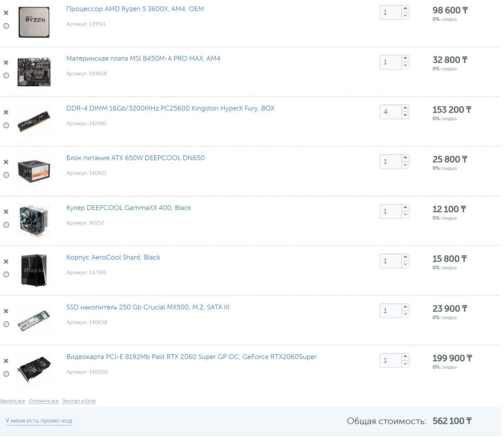The image size is (504, 437).
Task: Decrease quantity of MSI B450M-A motherboard
Action: click(x=405, y=65)
